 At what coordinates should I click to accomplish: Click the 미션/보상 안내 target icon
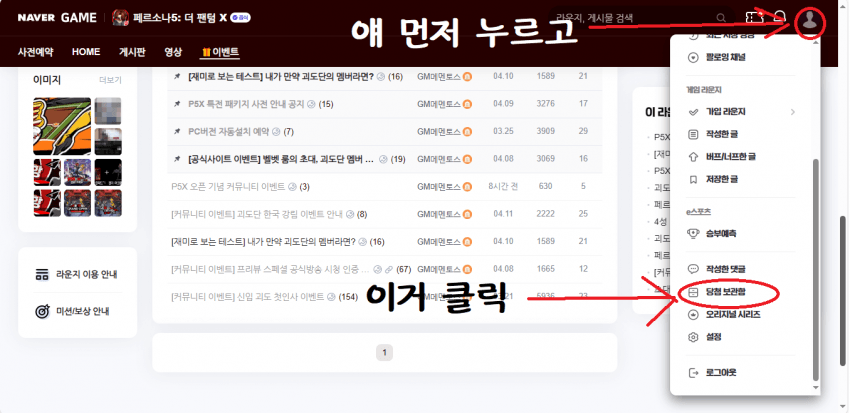tap(42, 312)
